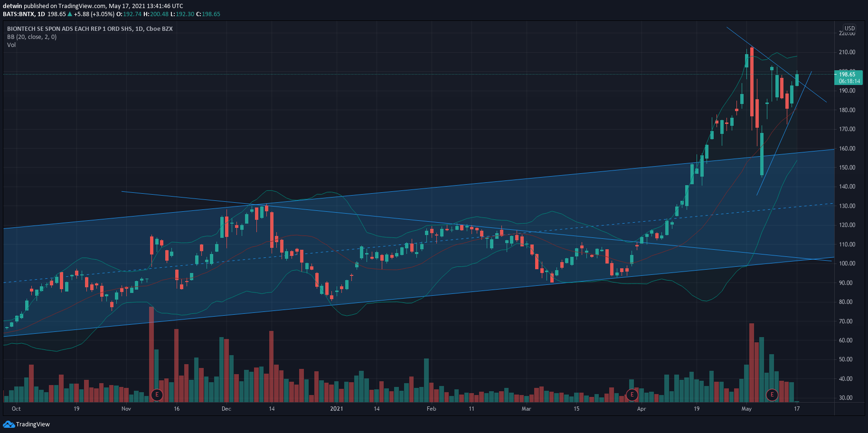The image size is (868, 433).
Task: Click the 170.00 price axis label
Action: point(847,129)
